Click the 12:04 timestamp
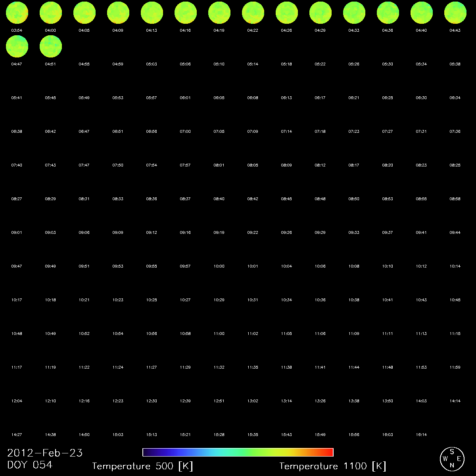Screen dimensions: 476x476 [17, 401]
